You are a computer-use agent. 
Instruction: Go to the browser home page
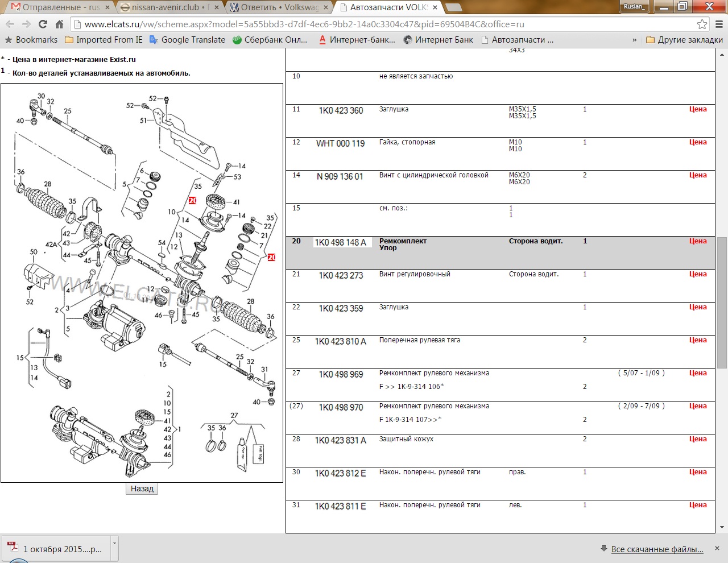click(x=59, y=24)
